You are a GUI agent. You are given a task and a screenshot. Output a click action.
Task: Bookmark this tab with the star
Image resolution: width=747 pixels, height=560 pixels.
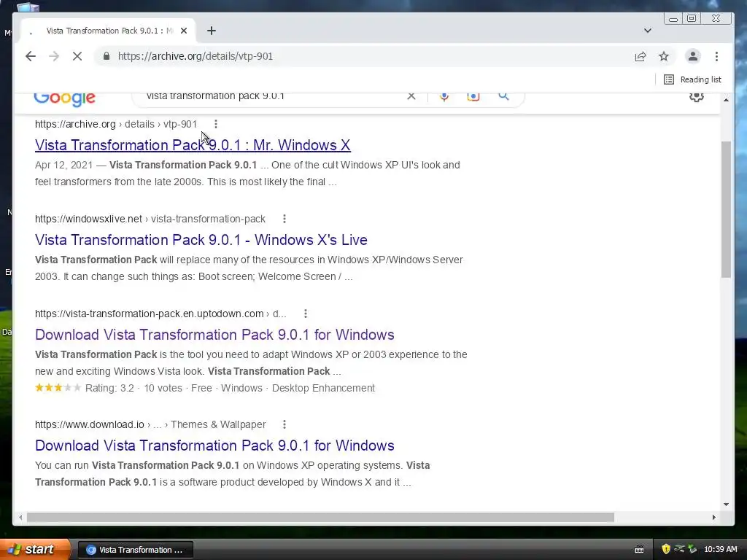[664, 56]
